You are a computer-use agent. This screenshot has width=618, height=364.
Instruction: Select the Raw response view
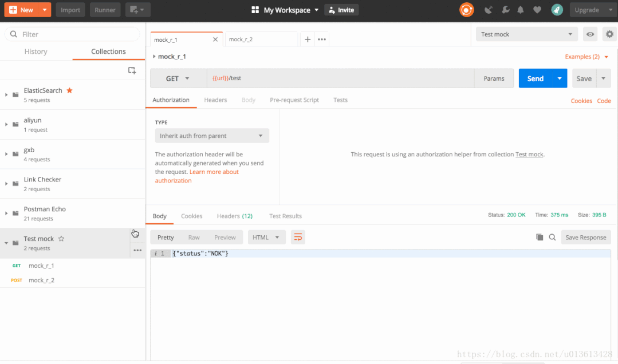194,238
